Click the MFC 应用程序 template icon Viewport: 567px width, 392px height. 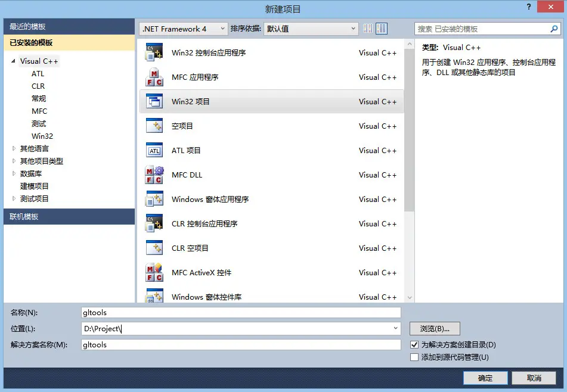coord(154,77)
